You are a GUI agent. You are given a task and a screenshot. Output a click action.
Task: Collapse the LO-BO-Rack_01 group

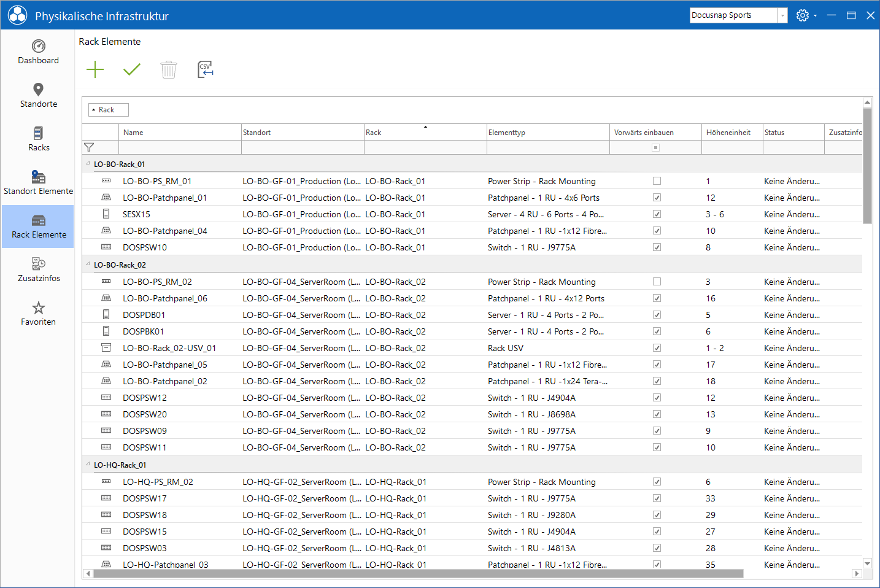tap(88, 164)
